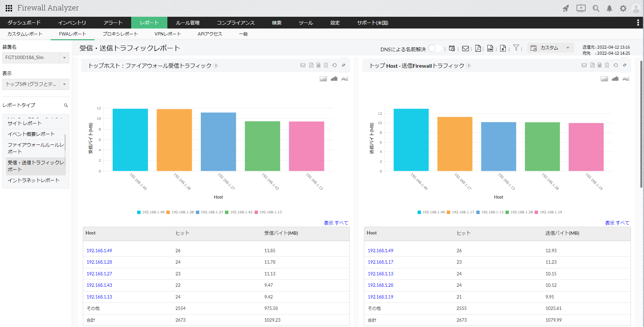Click 表示 すべて link under received chart

336,223
